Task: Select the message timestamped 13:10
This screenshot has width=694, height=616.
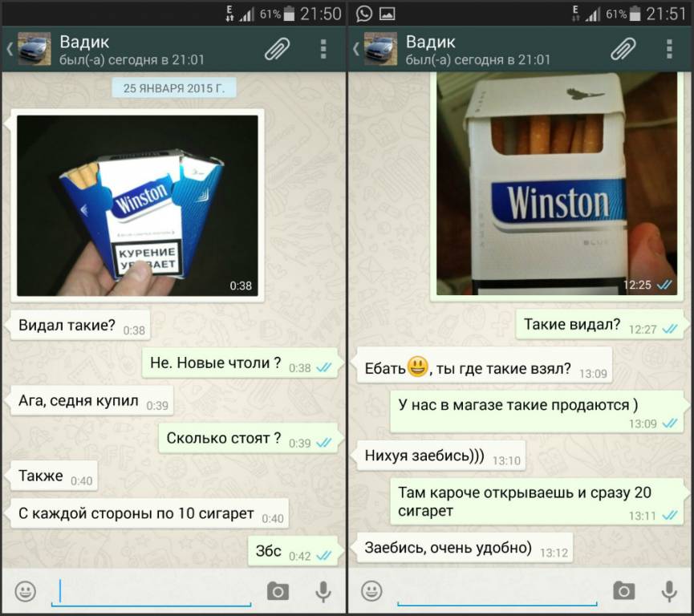Action: 440,456
